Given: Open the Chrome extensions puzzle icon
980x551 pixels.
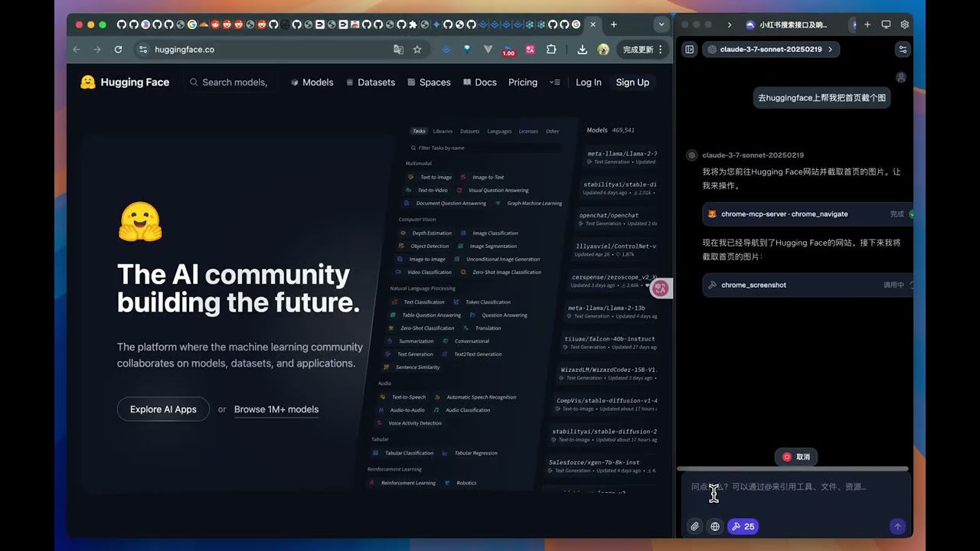Looking at the screenshot, I should point(551,49).
